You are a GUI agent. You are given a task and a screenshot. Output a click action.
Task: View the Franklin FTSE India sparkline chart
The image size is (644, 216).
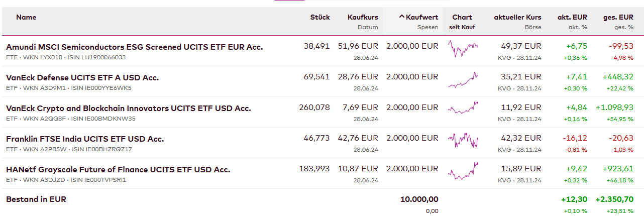coord(463,139)
